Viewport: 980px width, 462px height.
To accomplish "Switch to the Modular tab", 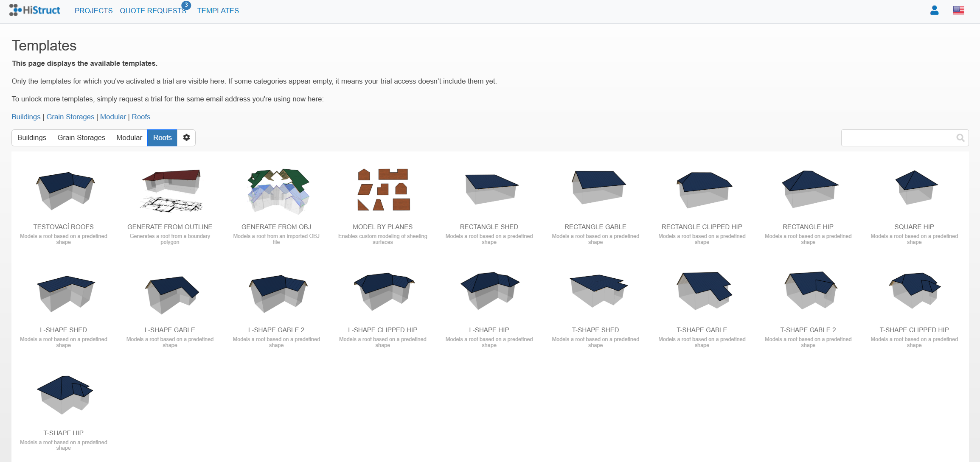I will pyautogui.click(x=129, y=137).
